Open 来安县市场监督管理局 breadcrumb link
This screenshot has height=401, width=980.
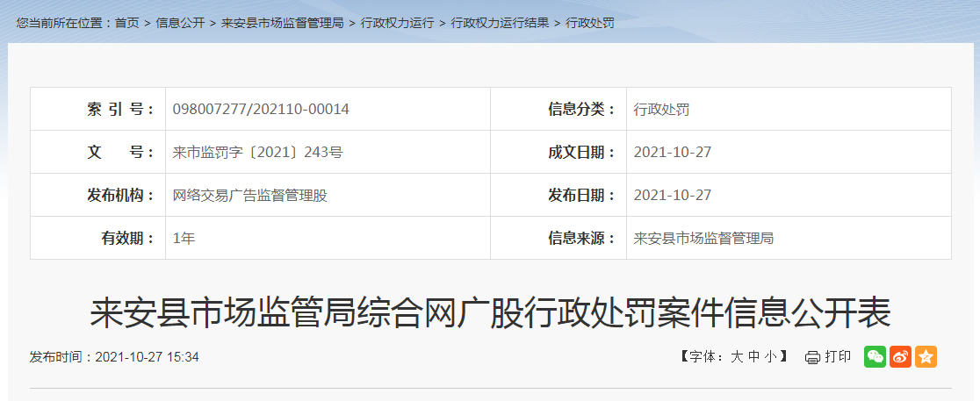coord(283,23)
